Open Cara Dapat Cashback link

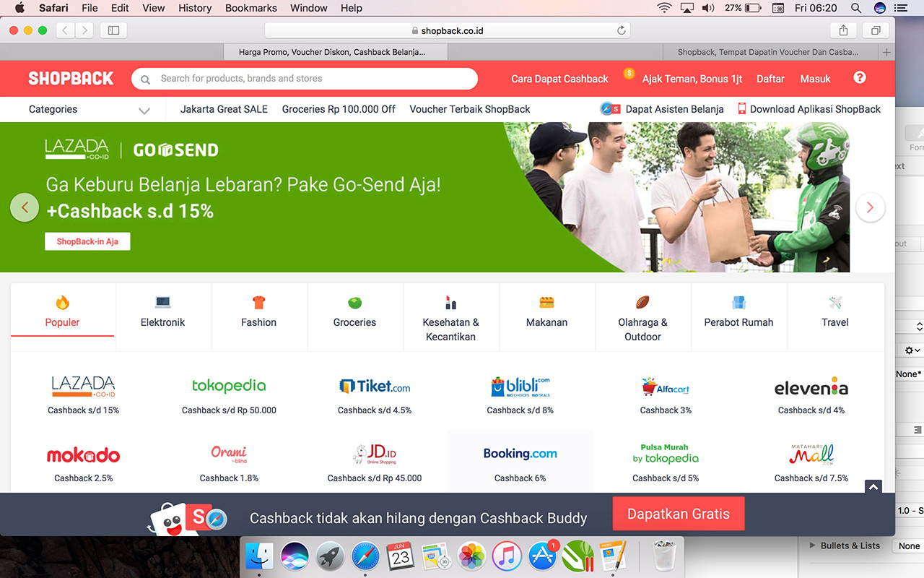tap(559, 79)
